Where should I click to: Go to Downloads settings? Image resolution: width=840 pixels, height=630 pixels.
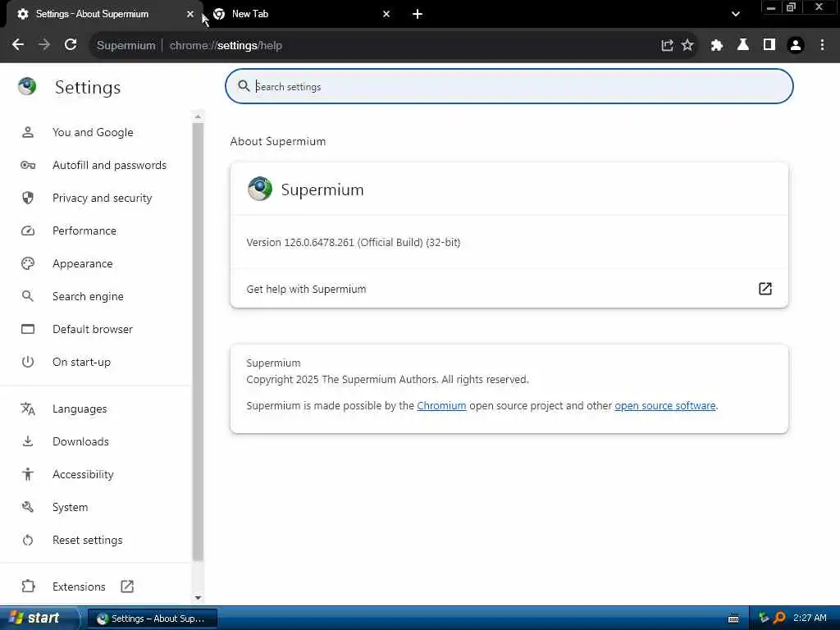[80, 441]
